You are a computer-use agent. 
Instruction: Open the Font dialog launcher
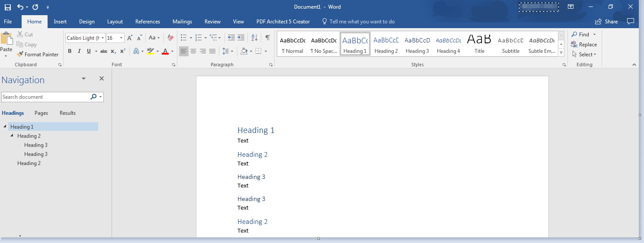173,65
